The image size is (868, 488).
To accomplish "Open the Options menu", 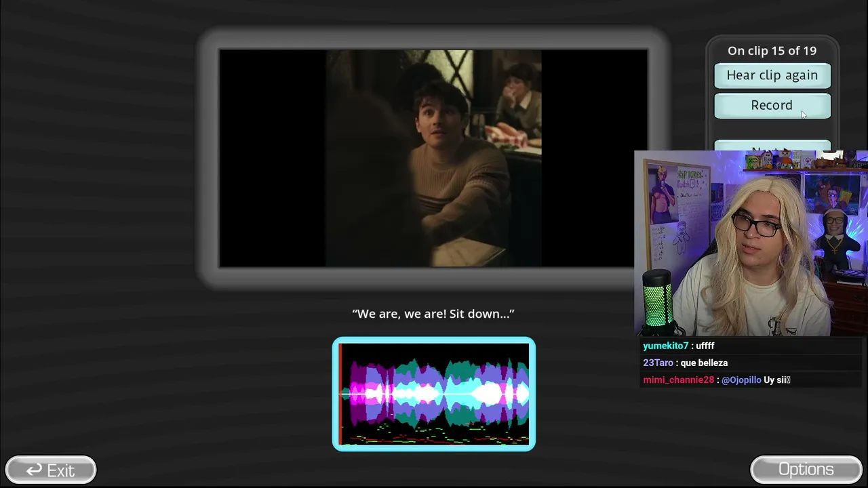I will pyautogui.click(x=806, y=470).
